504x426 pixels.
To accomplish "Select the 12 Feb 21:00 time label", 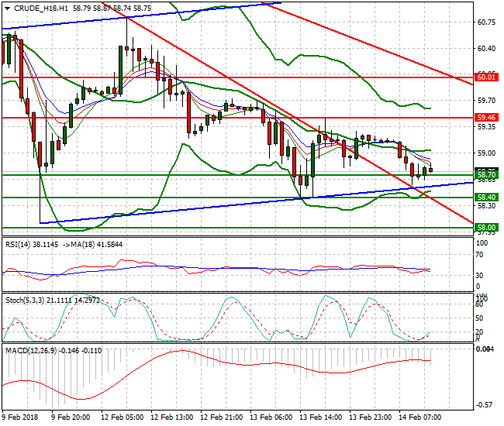I will [x=222, y=417].
